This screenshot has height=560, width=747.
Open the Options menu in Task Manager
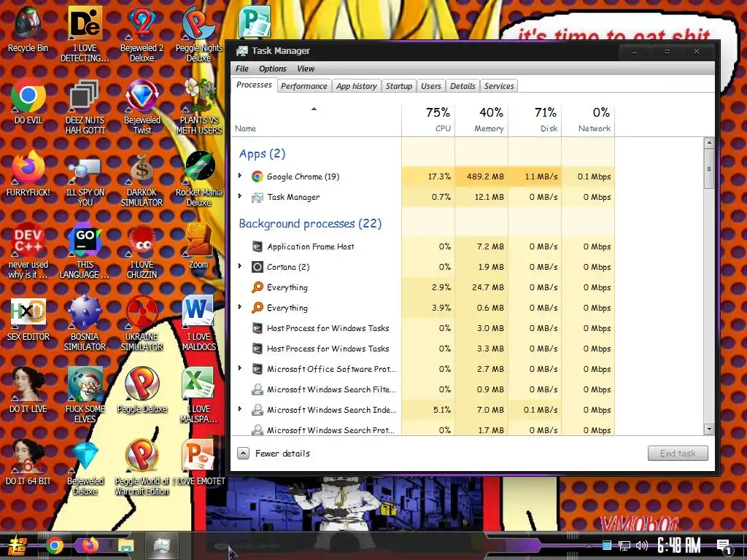(x=273, y=69)
